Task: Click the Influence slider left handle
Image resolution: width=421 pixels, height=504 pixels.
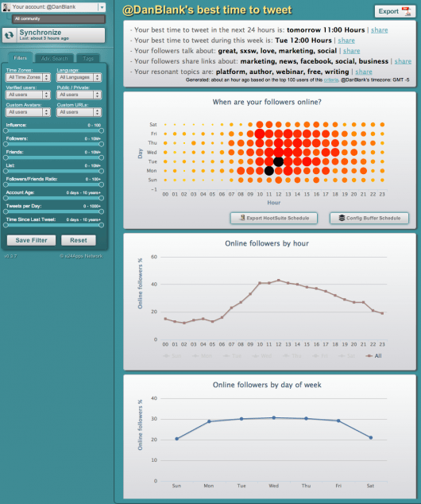Action: pos(6,131)
